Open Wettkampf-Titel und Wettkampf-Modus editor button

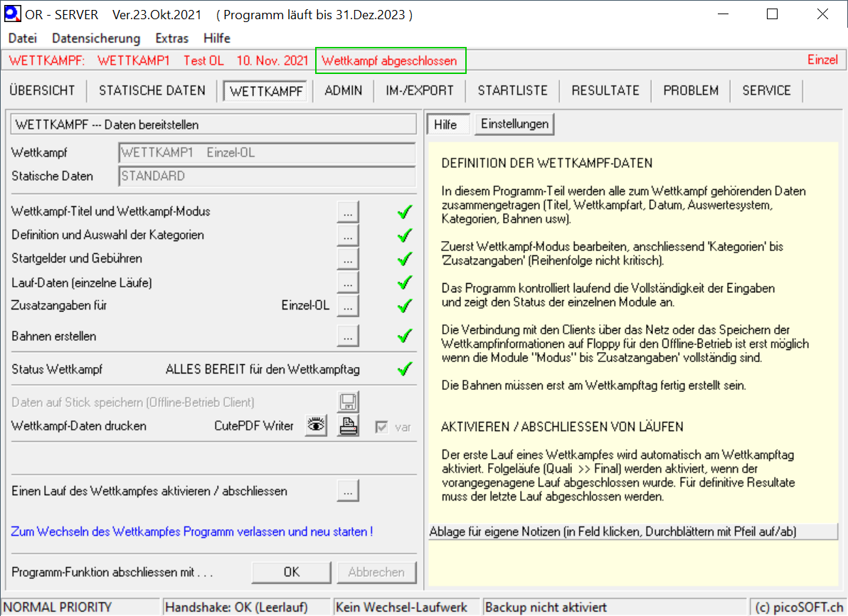(x=347, y=212)
